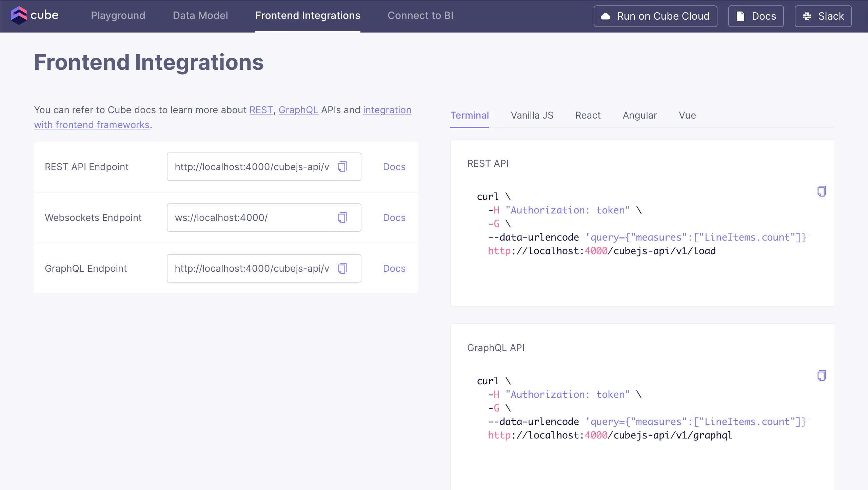
Task: Click Run on Cube Cloud button
Action: 655,16
